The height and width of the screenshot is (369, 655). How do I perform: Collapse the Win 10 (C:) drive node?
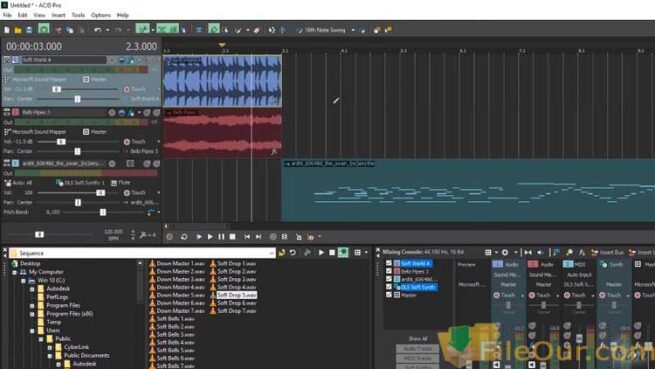[x=23, y=280]
